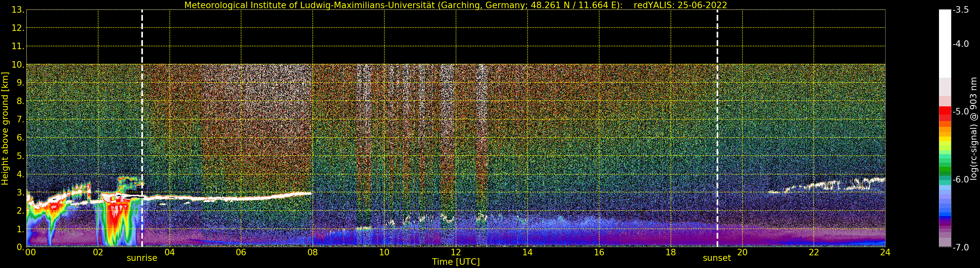Click the 'Height above ground [km]' axis label

click(x=5, y=128)
